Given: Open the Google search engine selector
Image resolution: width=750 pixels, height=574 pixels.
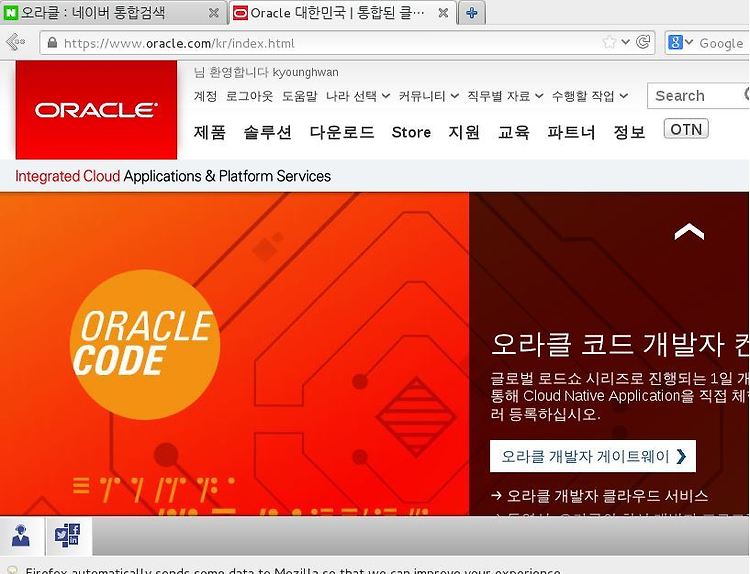Looking at the screenshot, I should (679, 43).
